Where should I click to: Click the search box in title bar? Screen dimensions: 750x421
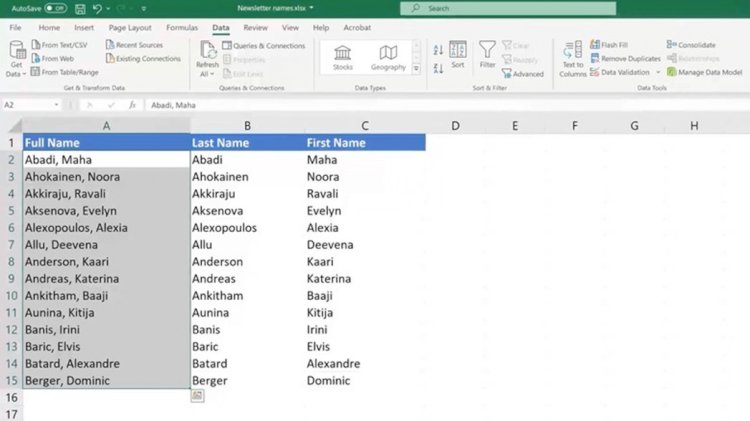coord(508,8)
